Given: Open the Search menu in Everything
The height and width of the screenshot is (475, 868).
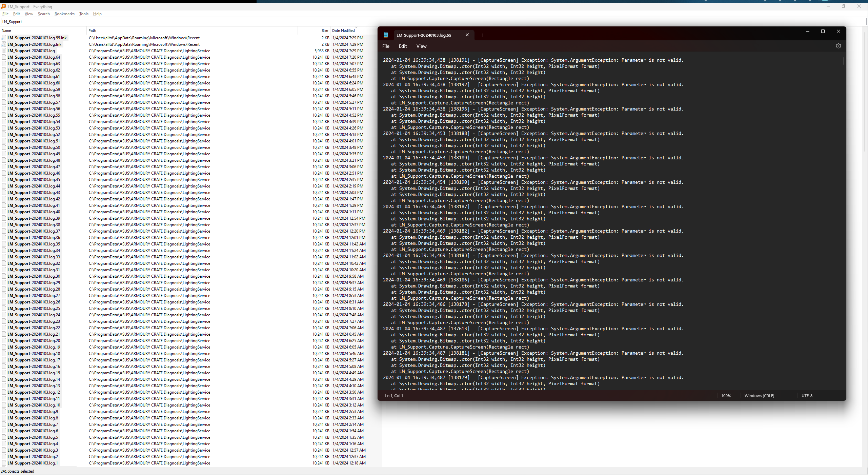Looking at the screenshot, I should [x=43, y=14].
